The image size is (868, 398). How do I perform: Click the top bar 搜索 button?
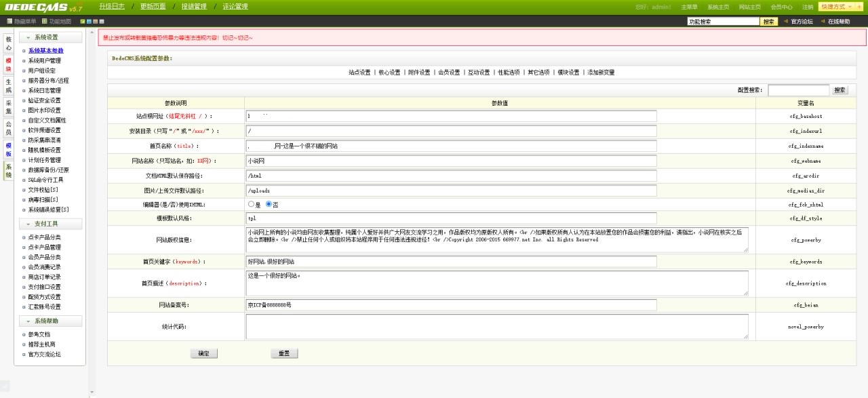point(768,22)
